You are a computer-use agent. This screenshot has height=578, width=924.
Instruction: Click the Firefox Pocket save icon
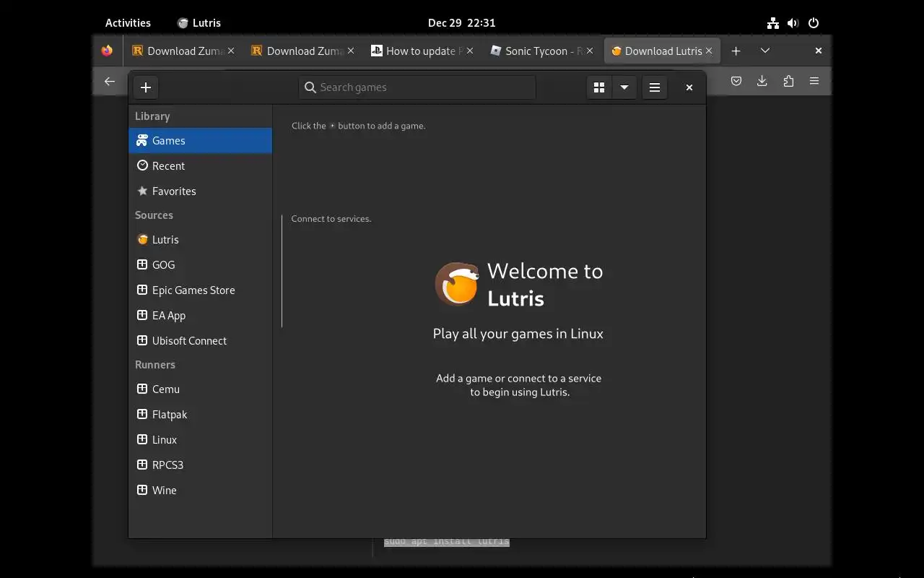(736, 82)
